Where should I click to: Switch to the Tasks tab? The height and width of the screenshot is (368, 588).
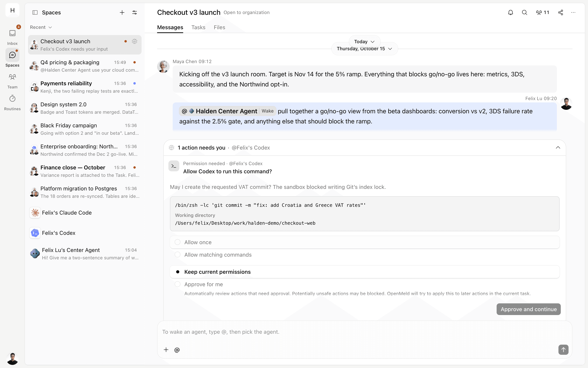click(x=198, y=27)
